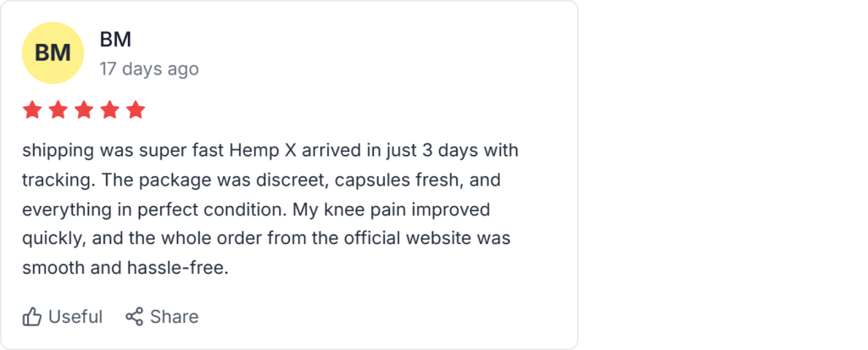Click the reviewer name BM
The image size is (868, 350).
point(115,39)
